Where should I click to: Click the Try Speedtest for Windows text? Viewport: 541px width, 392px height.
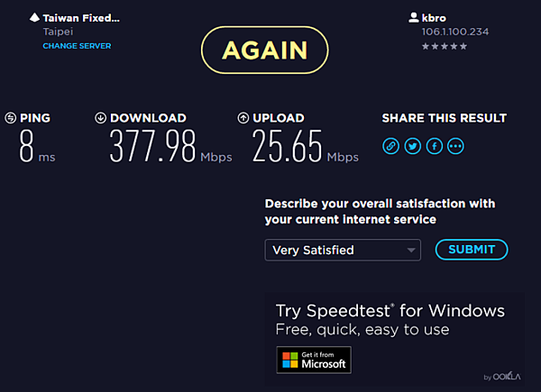point(390,310)
